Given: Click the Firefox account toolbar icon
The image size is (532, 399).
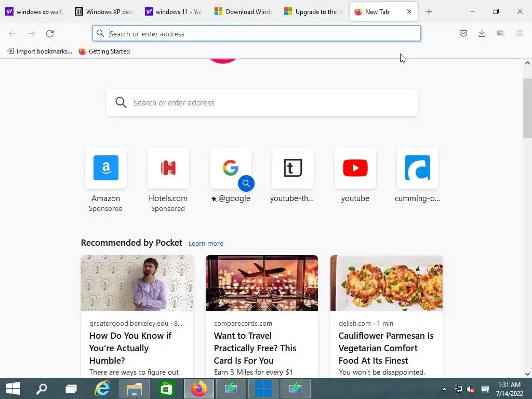Looking at the screenshot, I should point(500,33).
